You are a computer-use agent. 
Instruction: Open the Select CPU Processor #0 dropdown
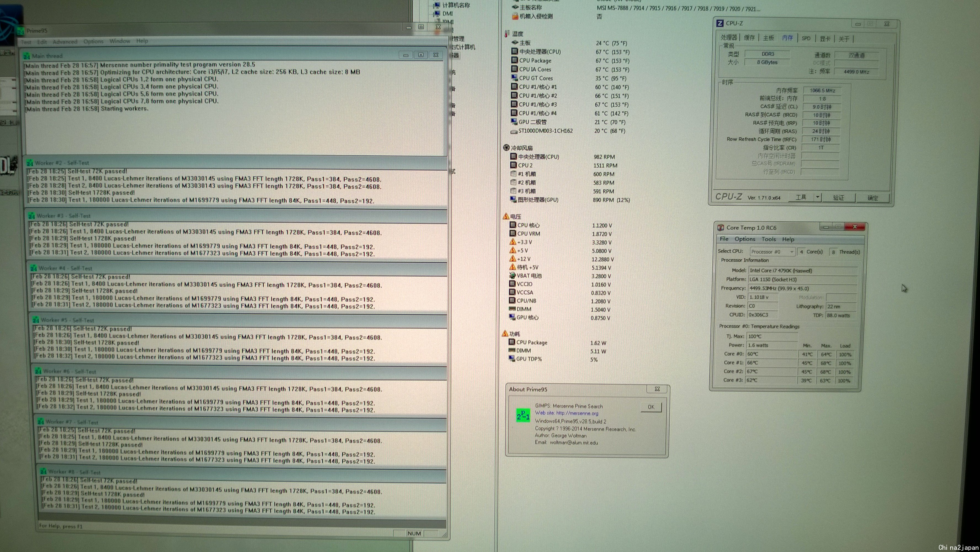(772, 252)
